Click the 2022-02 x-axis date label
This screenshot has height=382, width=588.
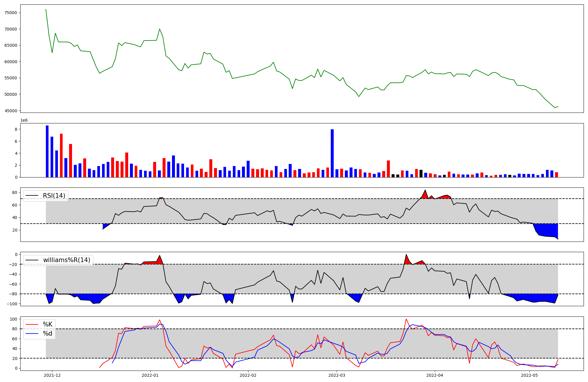(x=248, y=375)
